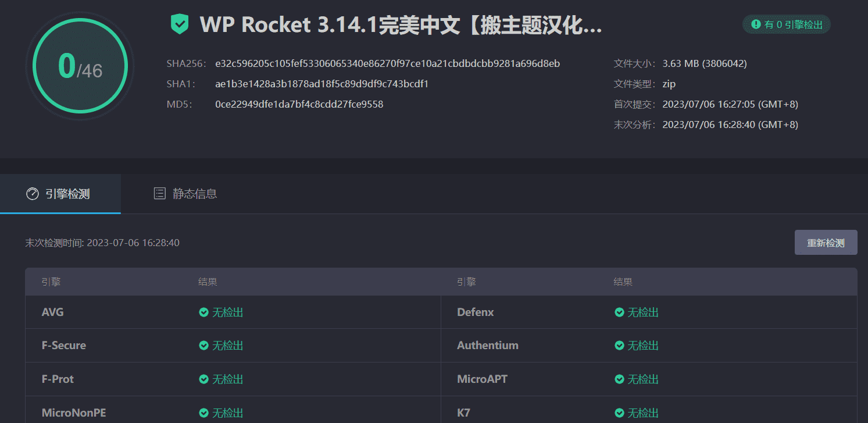Viewport: 868px width, 423px height.
Task: Click the MicroNonPE engine name
Action: (74, 413)
